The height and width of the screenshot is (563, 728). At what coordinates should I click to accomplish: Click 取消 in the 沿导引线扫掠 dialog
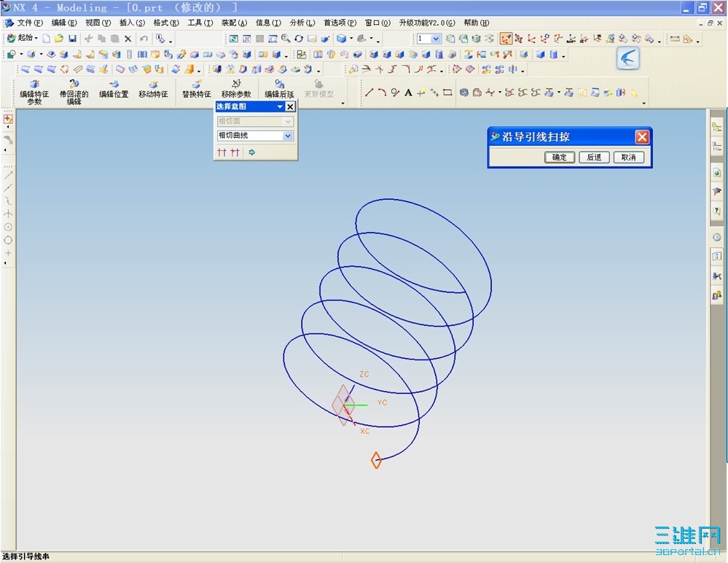point(629,157)
